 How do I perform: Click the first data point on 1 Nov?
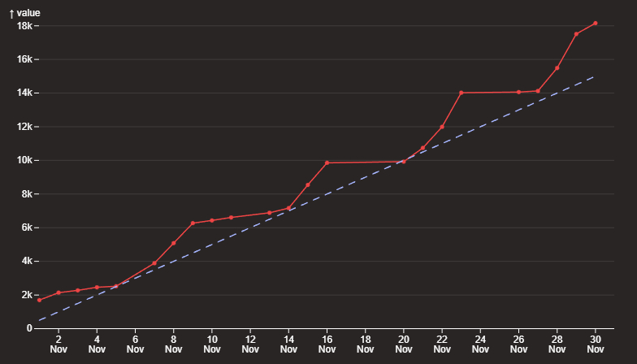[x=39, y=301]
